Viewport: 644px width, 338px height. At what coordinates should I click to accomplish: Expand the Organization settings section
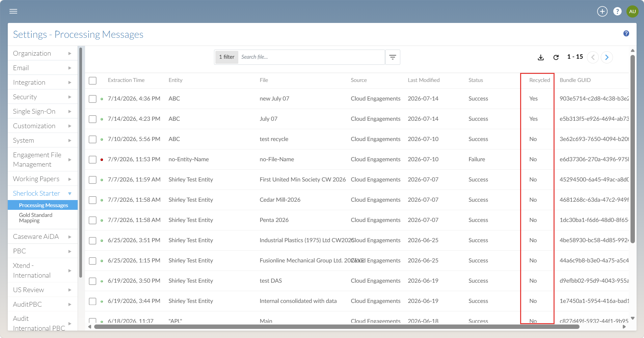(x=43, y=53)
